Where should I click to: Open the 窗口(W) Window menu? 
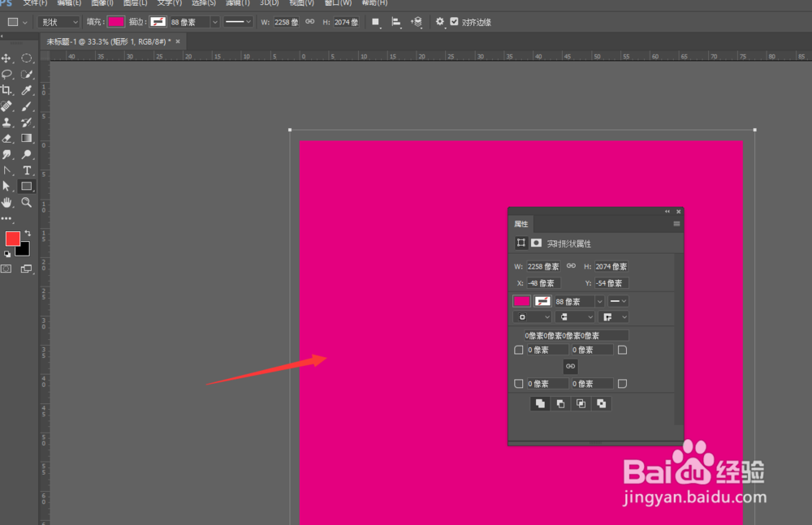pyautogui.click(x=338, y=3)
